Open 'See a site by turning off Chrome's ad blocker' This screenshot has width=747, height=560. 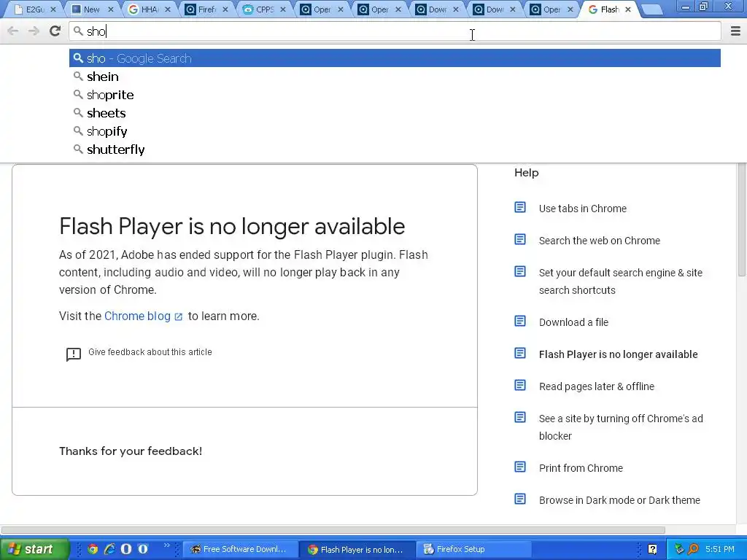(621, 427)
